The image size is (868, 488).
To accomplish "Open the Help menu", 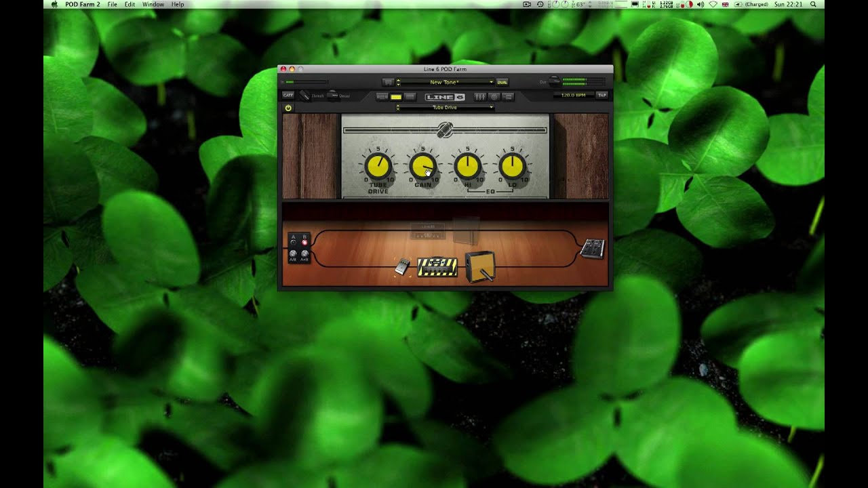I will point(178,4).
